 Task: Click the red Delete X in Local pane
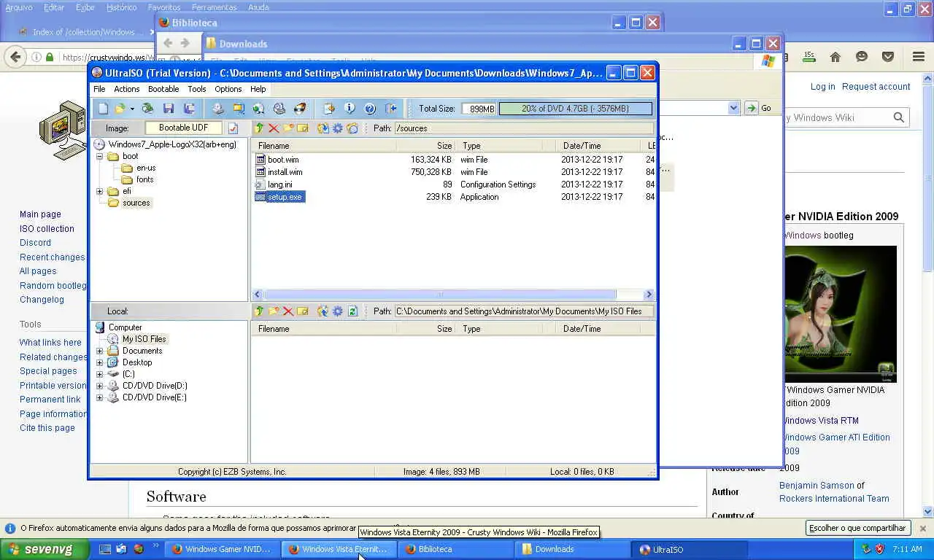[x=288, y=311]
